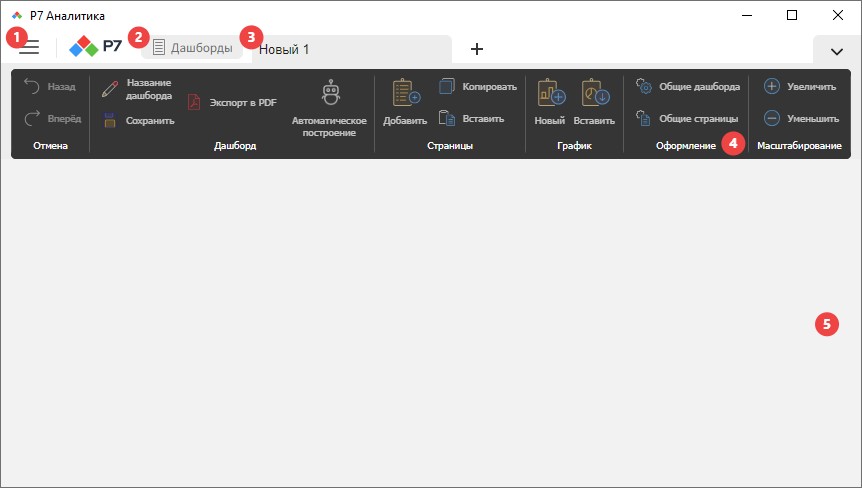Launch Автоматическое построение robot icon

pyautogui.click(x=329, y=108)
